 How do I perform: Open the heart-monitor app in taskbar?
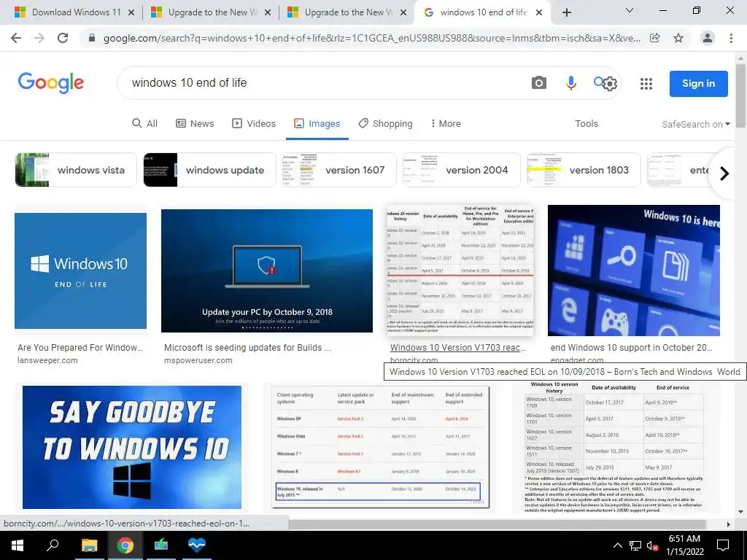click(197, 545)
